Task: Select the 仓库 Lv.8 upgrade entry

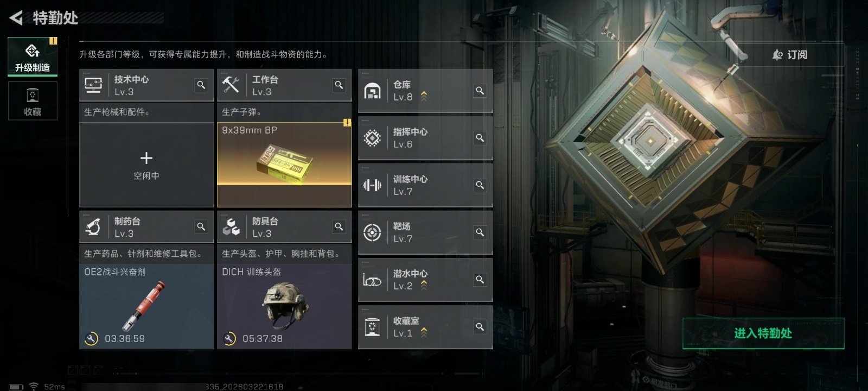Action: (x=425, y=91)
